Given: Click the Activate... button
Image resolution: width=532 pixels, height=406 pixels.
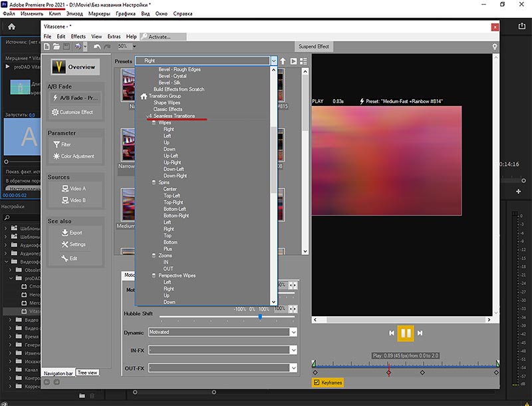Looking at the screenshot, I should pos(163,37).
